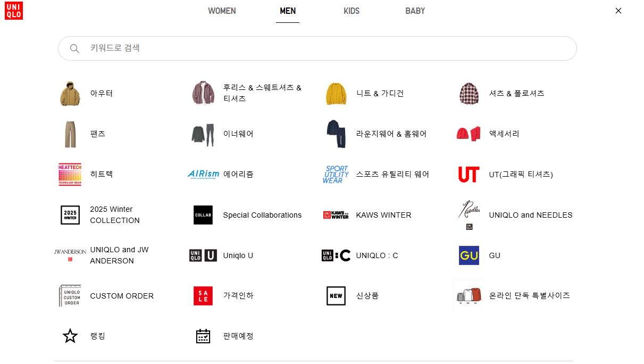
Task: Click the Sport Utility Wear logo
Action: pos(336,175)
